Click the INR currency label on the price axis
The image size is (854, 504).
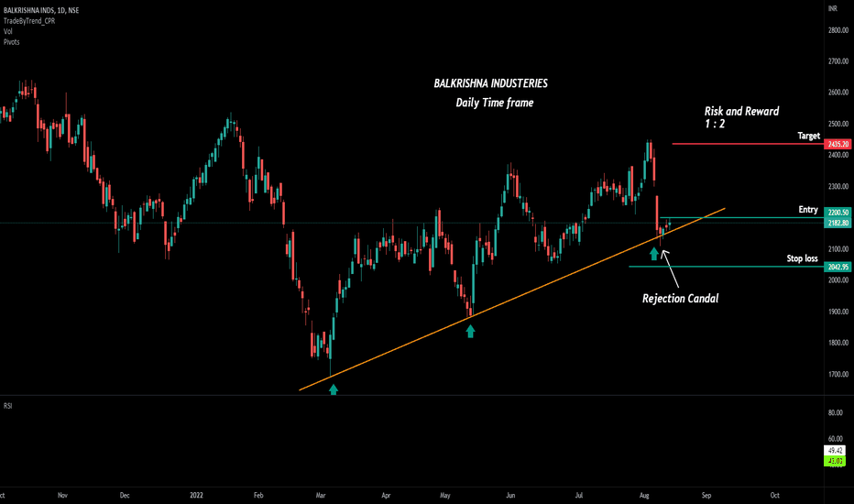pyautogui.click(x=833, y=8)
